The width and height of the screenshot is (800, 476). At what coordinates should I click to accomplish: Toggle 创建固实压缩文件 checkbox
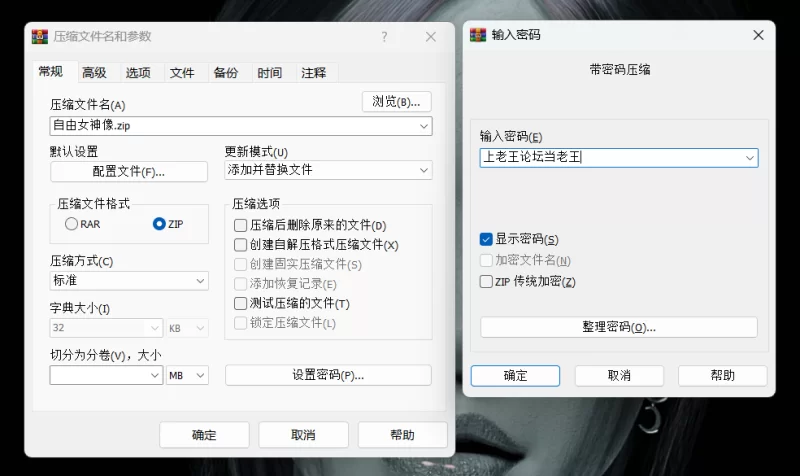pos(240,264)
